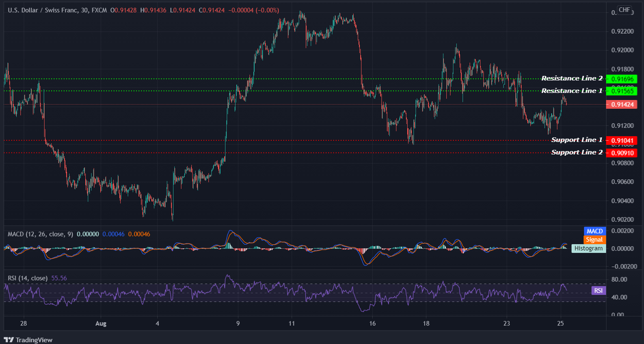Click the 28 date on time axis
The width and height of the screenshot is (644, 344).
24,324
